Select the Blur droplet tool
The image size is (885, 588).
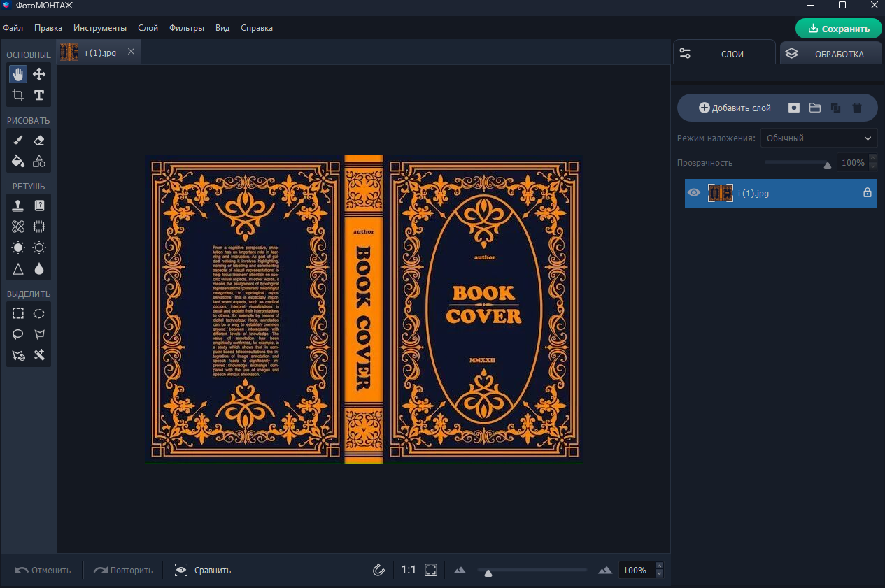coord(39,268)
